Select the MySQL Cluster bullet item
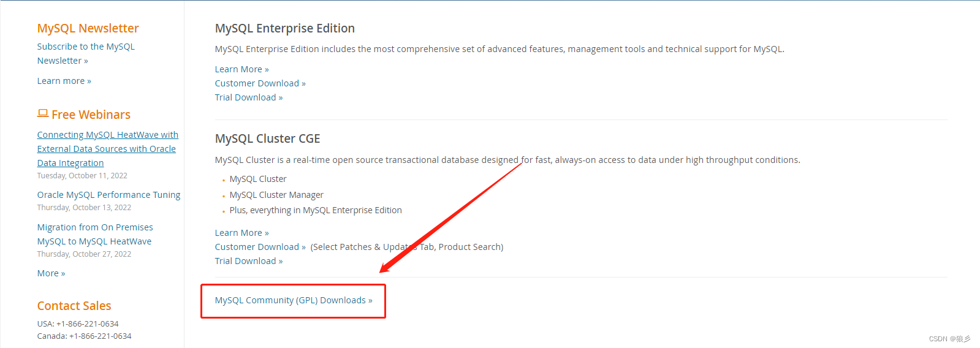 (x=258, y=179)
